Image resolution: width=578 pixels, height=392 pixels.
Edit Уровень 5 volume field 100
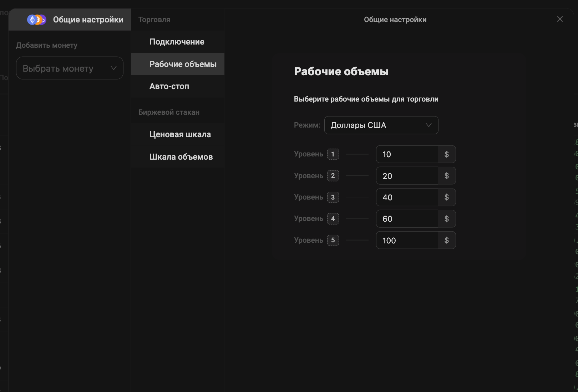tap(407, 240)
